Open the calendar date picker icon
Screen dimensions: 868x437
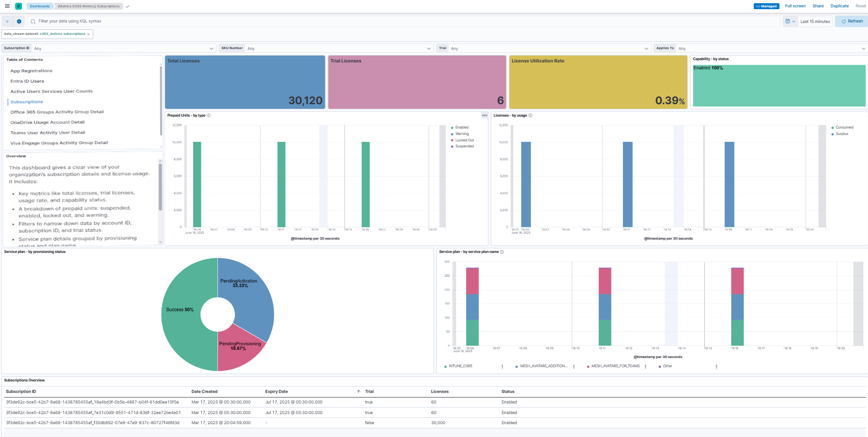pos(787,21)
